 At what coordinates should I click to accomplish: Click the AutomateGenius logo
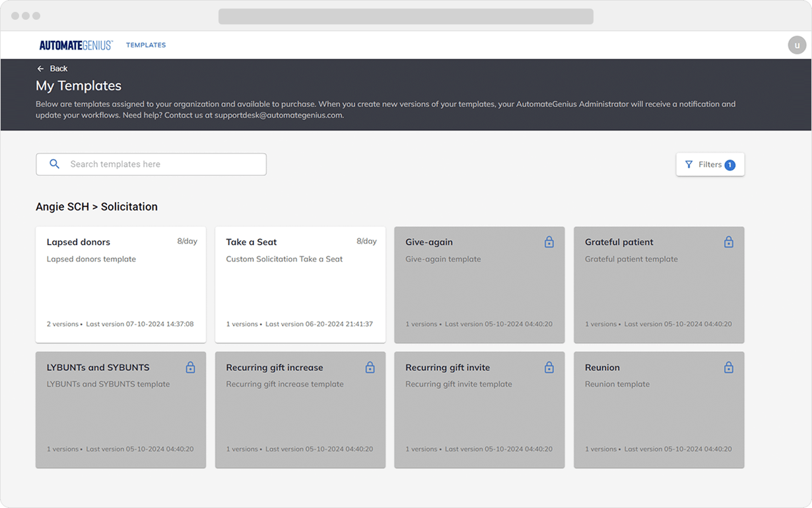coord(76,46)
